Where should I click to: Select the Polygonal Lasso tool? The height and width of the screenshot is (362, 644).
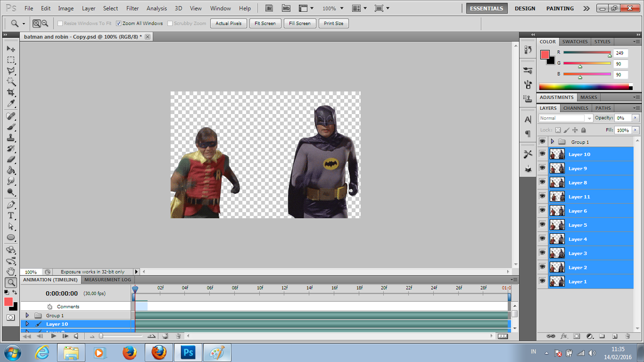(x=11, y=71)
